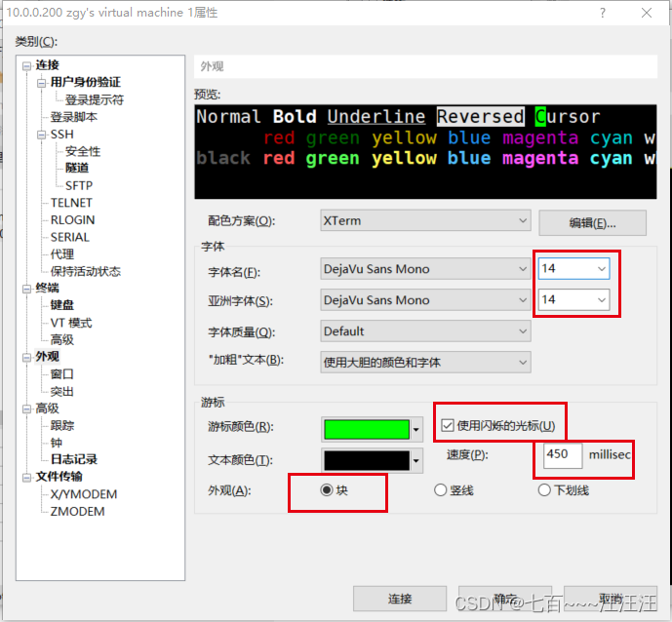Close the properties dialog window
672x622 pixels.
(x=647, y=13)
